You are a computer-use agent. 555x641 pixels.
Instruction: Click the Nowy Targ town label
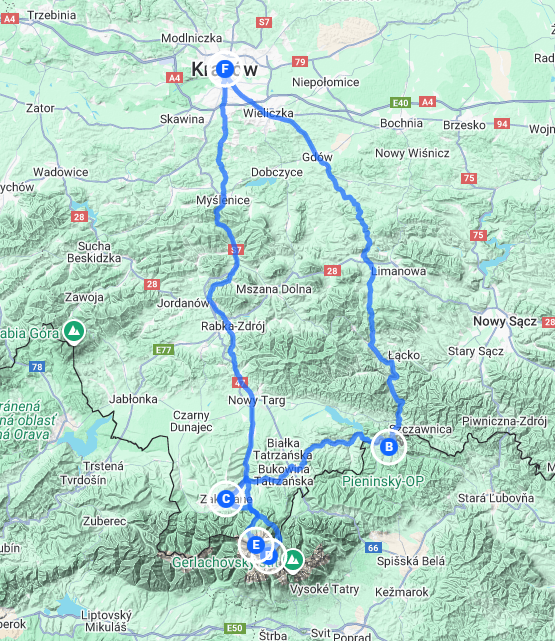(x=257, y=400)
